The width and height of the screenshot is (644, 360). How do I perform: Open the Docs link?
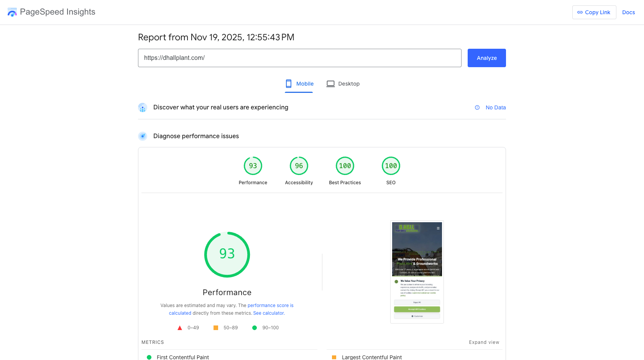pyautogui.click(x=628, y=12)
